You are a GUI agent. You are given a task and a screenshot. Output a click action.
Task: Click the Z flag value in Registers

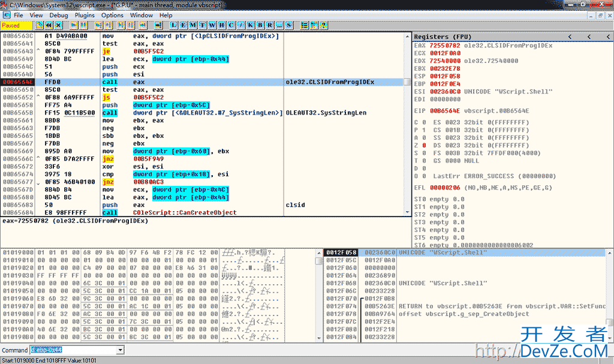(424, 145)
